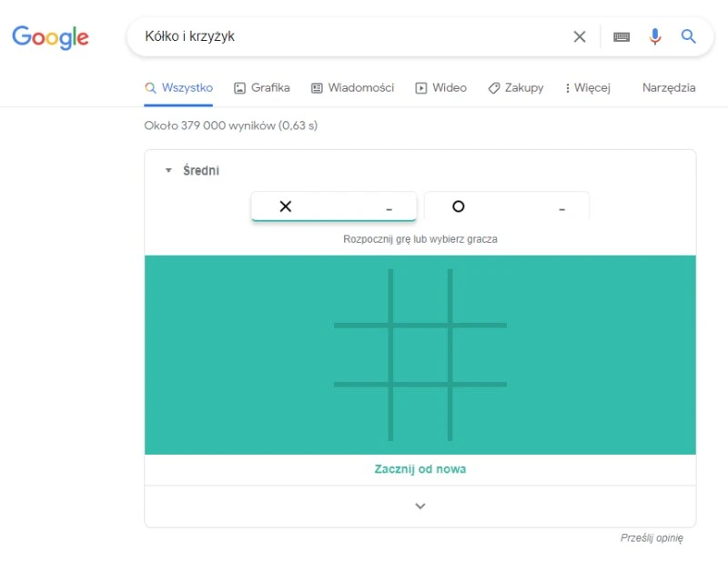The height and width of the screenshot is (561, 728).
Task: Expand the game card with bottom chevron
Action: click(x=420, y=506)
